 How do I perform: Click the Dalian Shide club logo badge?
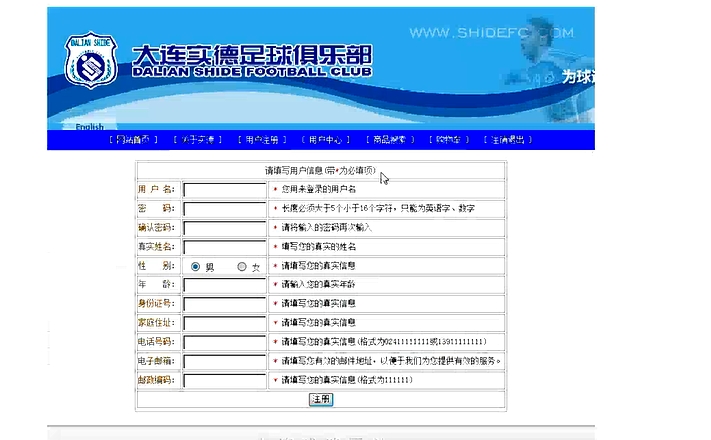[91, 60]
